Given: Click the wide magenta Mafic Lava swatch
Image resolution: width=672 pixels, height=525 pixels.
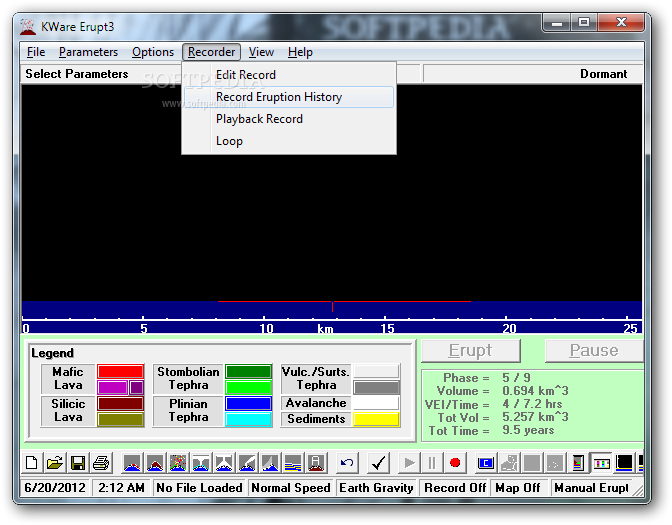Looking at the screenshot, I should (x=113, y=387).
